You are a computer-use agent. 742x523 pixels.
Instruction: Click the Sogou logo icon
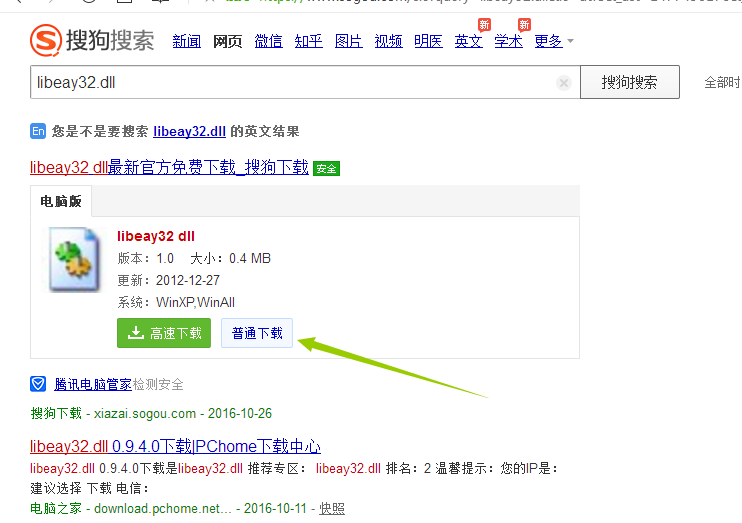click(x=46, y=40)
